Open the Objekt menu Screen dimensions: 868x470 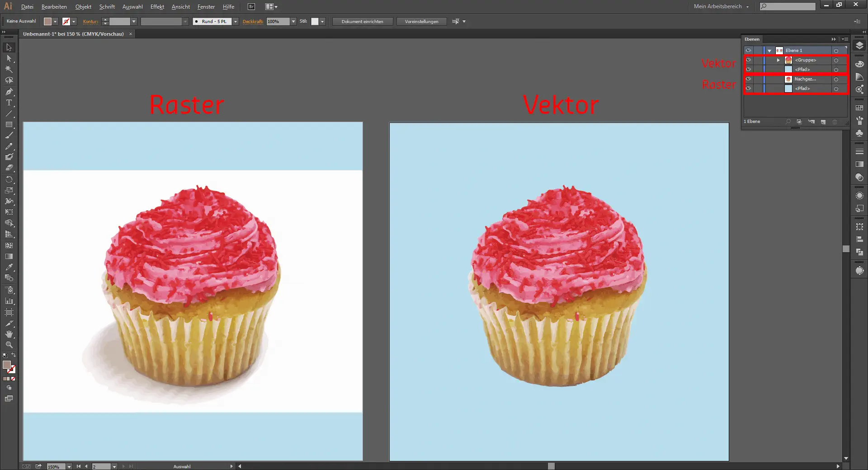[83, 7]
